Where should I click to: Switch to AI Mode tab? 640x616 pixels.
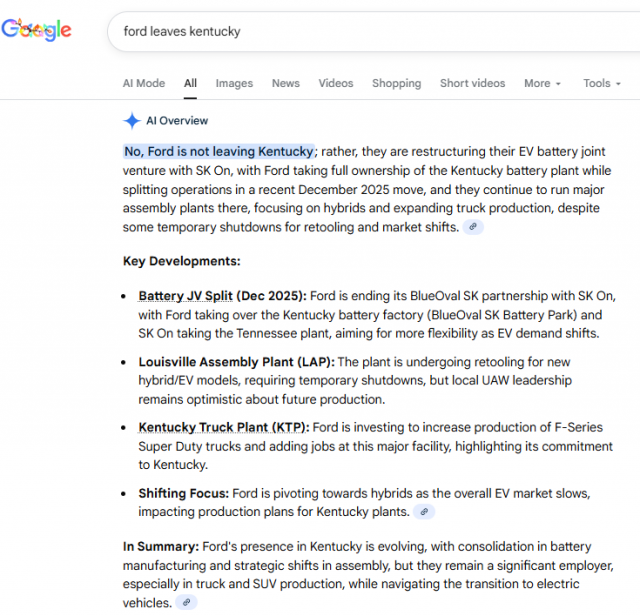144,84
